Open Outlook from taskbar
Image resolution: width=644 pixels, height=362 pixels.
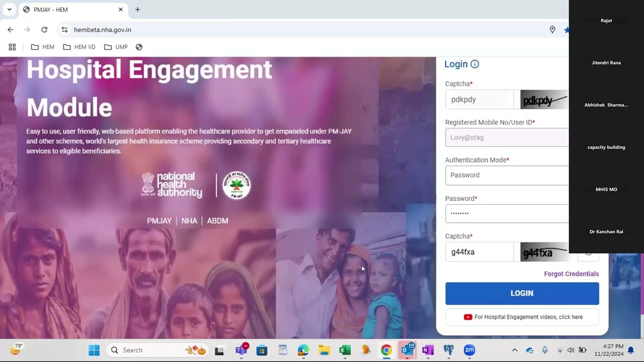coord(408,350)
